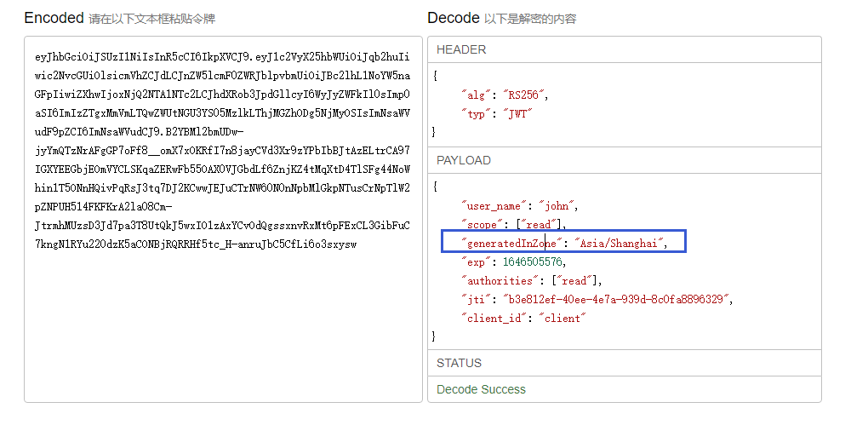
Task: Click the "alg": "RS256" line
Action: (505, 95)
